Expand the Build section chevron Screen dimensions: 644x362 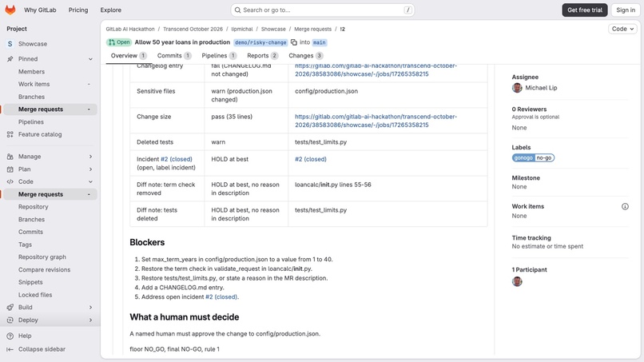click(x=90, y=308)
